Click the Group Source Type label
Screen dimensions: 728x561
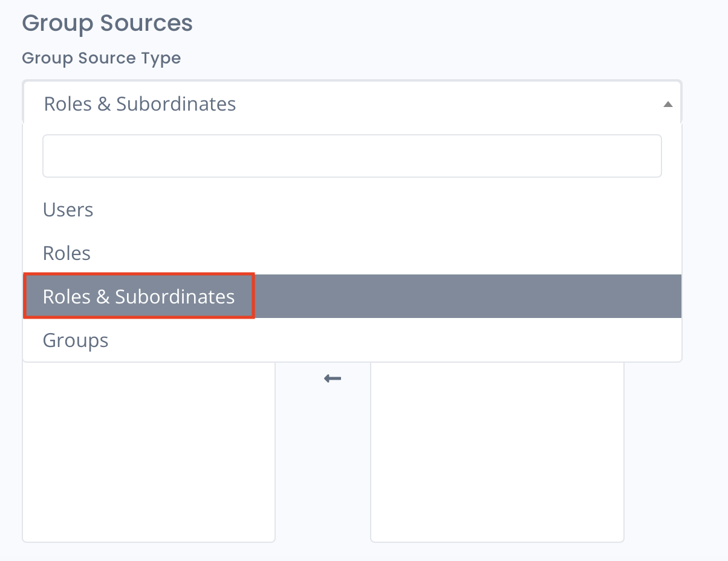(x=101, y=58)
